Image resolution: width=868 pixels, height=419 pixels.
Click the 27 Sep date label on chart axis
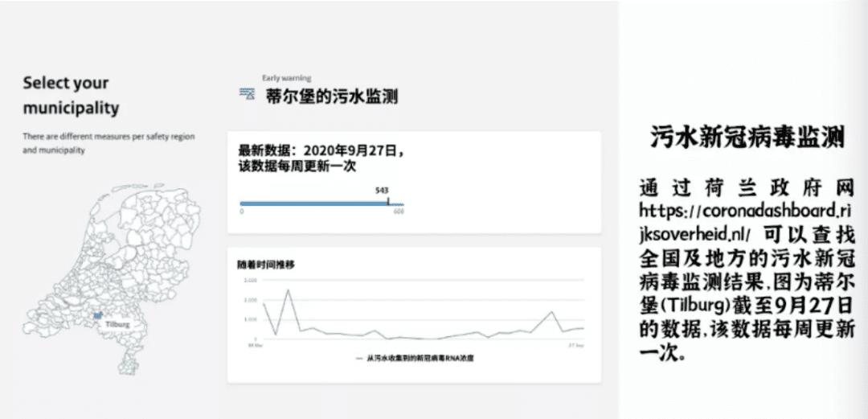577,345
